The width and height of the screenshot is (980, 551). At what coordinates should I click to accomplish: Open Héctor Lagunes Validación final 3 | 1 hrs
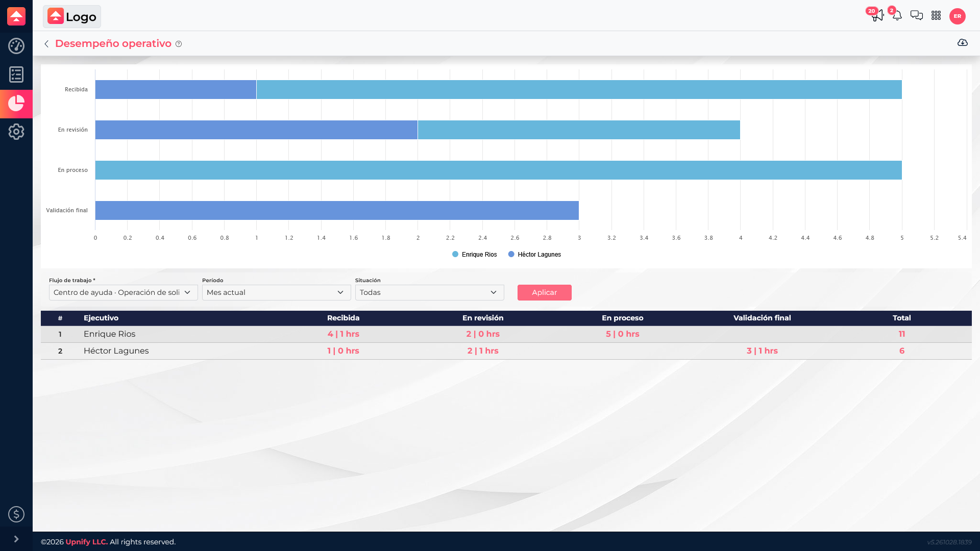click(762, 351)
